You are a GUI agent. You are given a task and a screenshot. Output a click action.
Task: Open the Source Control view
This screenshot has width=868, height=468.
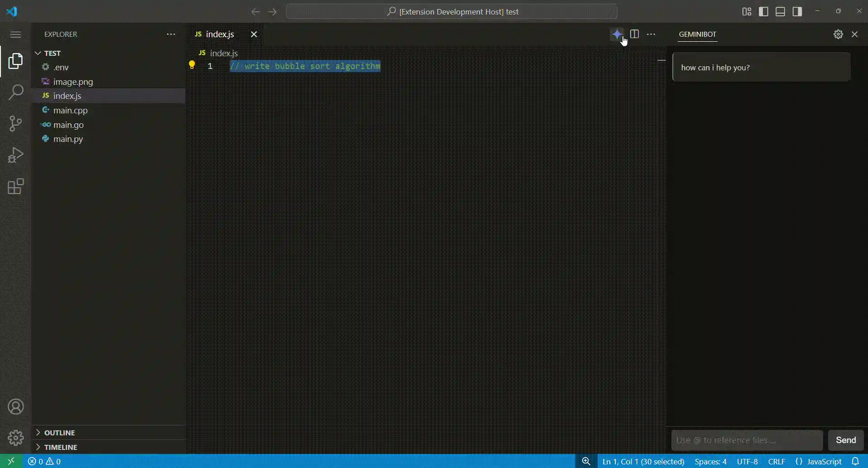(15, 123)
